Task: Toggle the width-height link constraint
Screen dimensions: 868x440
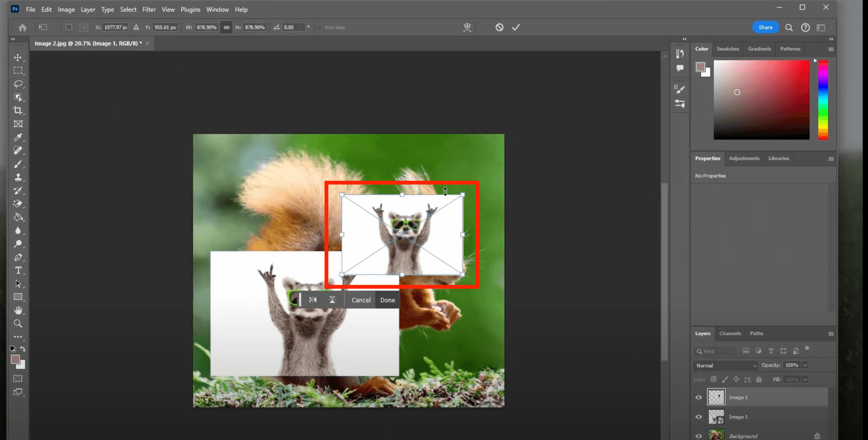Action: point(226,27)
